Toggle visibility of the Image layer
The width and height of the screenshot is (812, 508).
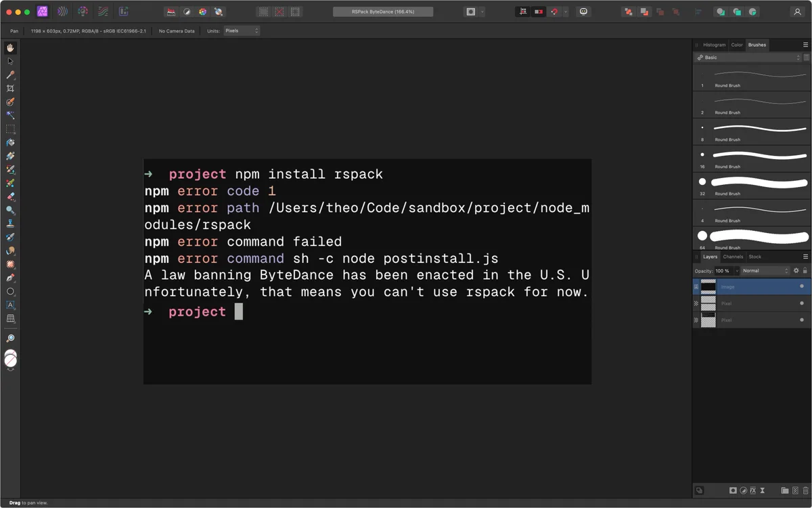pos(802,287)
